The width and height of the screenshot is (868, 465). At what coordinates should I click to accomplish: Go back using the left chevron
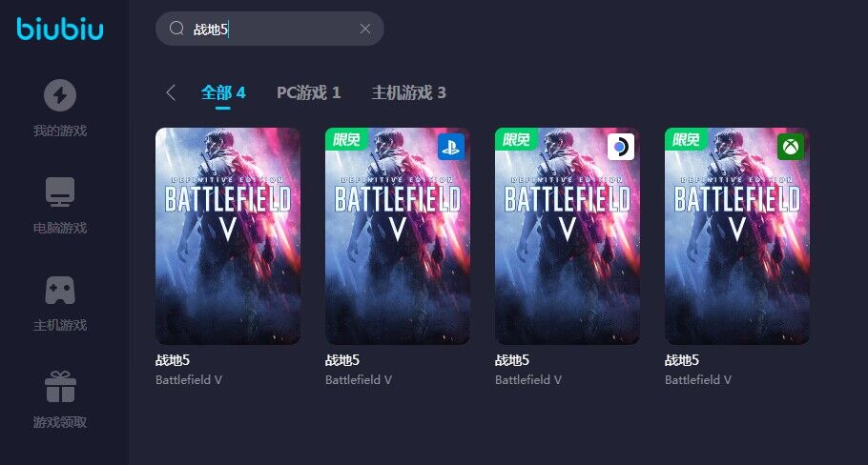pos(171,92)
